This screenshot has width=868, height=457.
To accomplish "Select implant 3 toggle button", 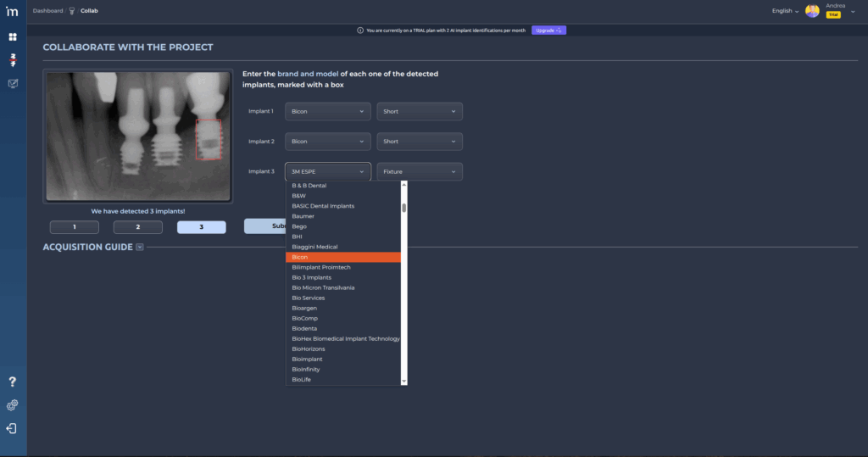I will click(x=201, y=227).
